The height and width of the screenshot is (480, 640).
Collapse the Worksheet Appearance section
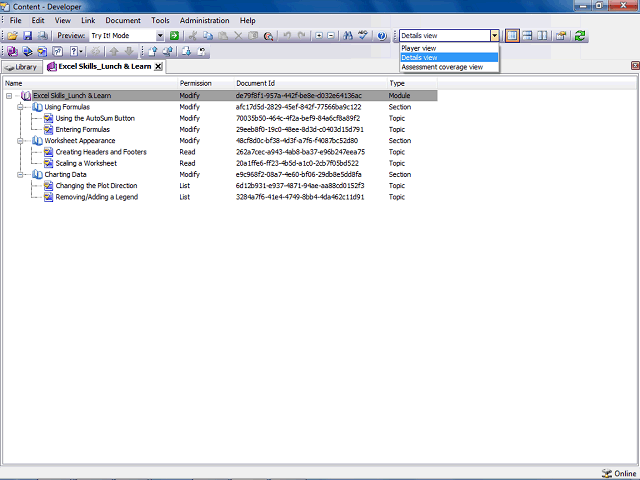coord(20,141)
